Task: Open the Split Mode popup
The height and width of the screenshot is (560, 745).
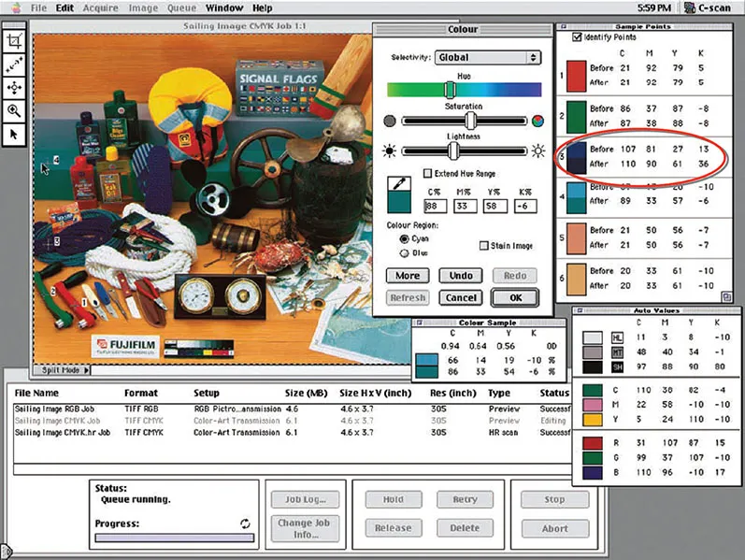Action: coord(64,371)
